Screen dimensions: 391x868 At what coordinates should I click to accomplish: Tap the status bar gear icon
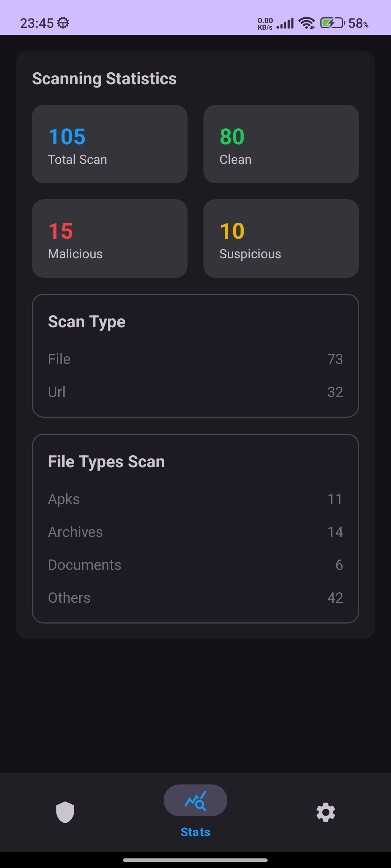tap(63, 23)
